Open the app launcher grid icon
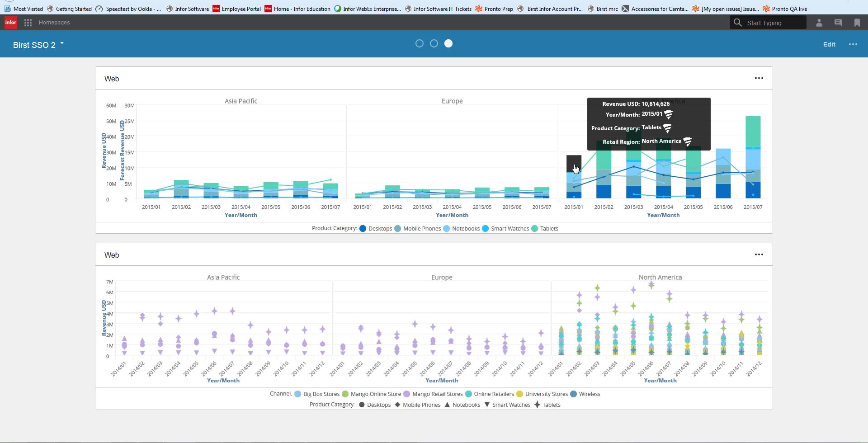Viewport: 868px width, 443px height. tap(28, 23)
